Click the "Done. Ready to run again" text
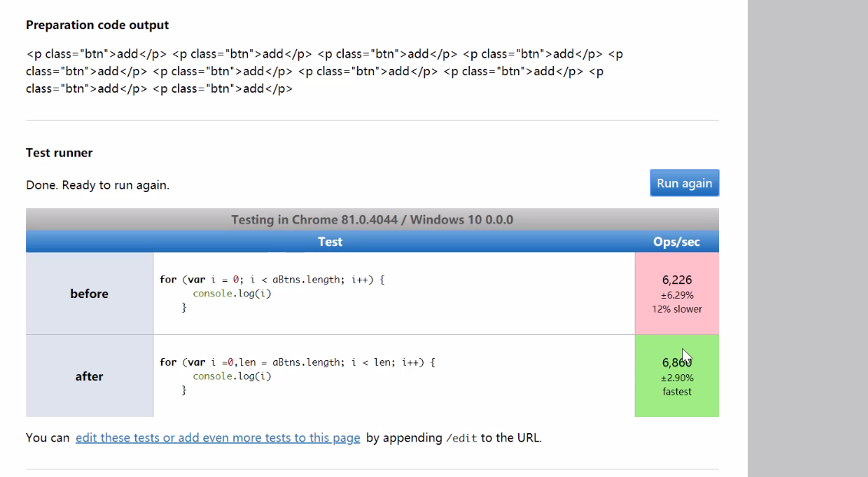This screenshot has width=868, height=477. point(97,185)
